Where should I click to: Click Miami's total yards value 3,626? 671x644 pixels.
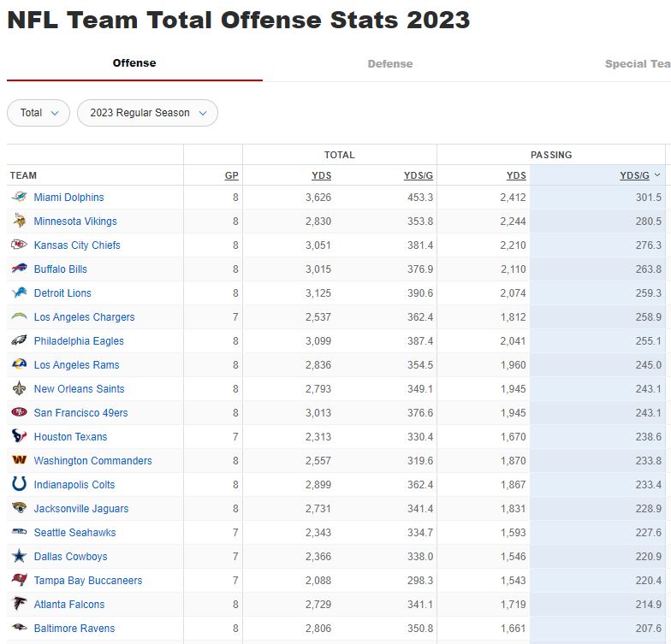coord(318,197)
